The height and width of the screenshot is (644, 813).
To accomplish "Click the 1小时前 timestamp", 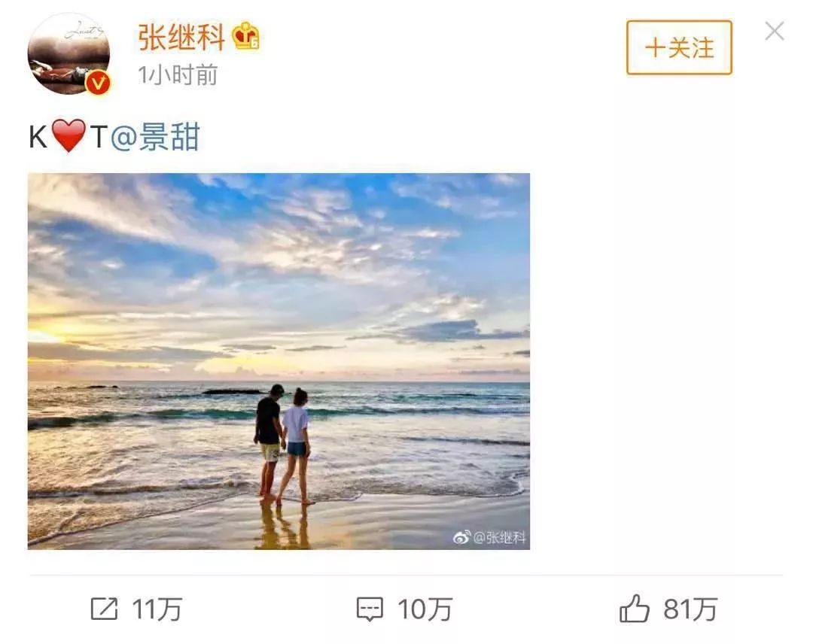I will 178,76.
